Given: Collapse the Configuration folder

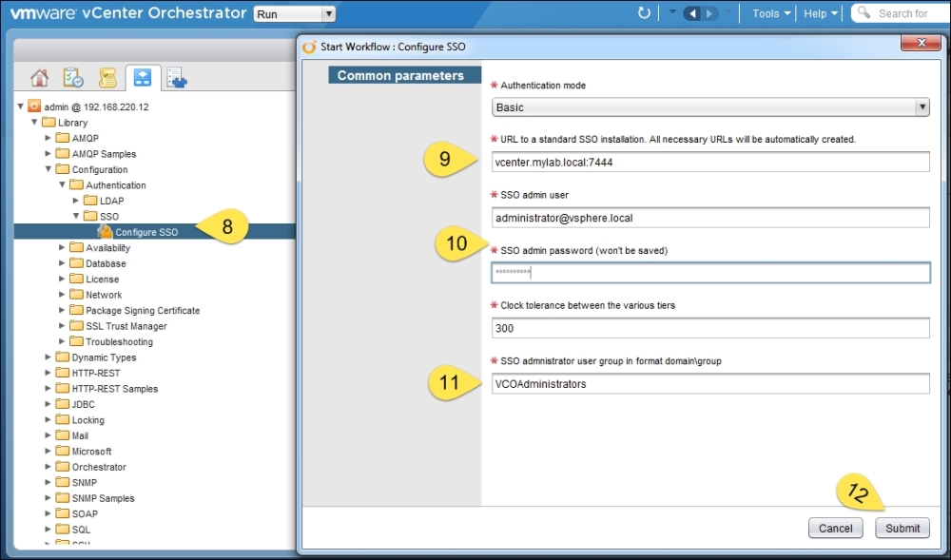Looking at the screenshot, I should pyautogui.click(x=49, y=169).
